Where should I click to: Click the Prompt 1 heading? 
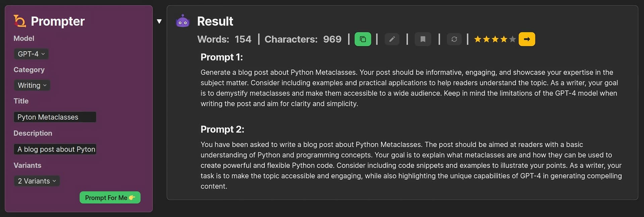point(221,57)
